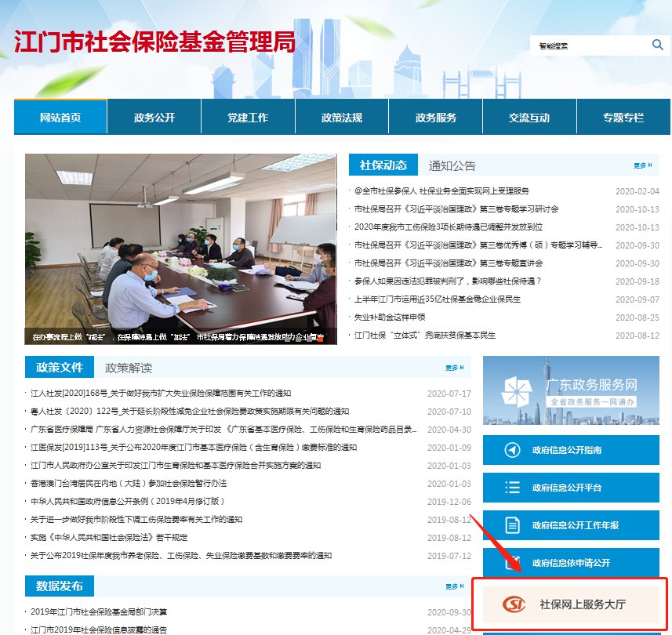Open the 网站首页 navigation tab
The width and height of the screenshot is (672, 635).
coord(60,117)
